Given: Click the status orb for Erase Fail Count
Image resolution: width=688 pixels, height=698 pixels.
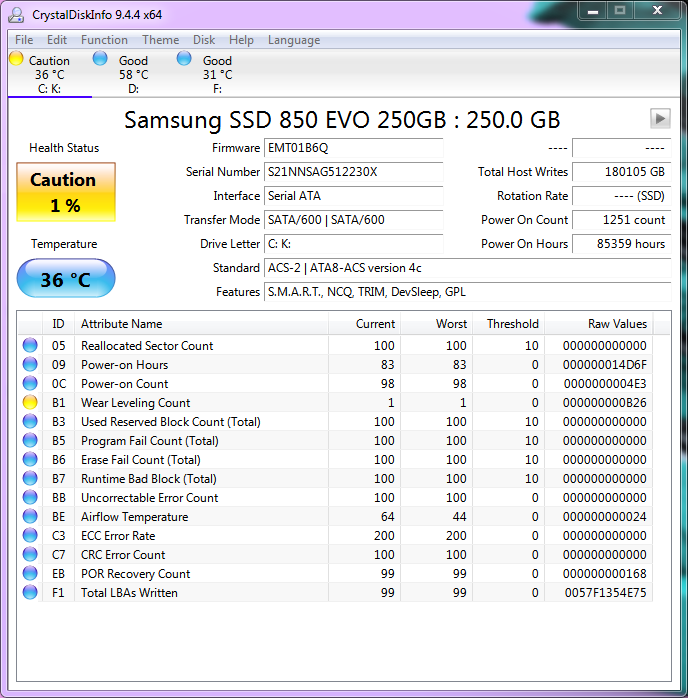Looking at the screenshot, I should [x=30, y=459].
